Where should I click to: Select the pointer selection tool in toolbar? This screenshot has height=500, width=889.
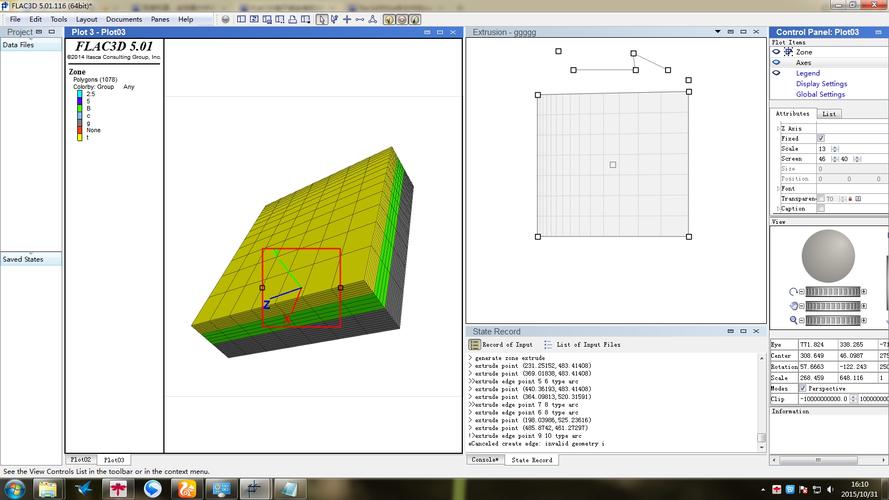point(322,19)
